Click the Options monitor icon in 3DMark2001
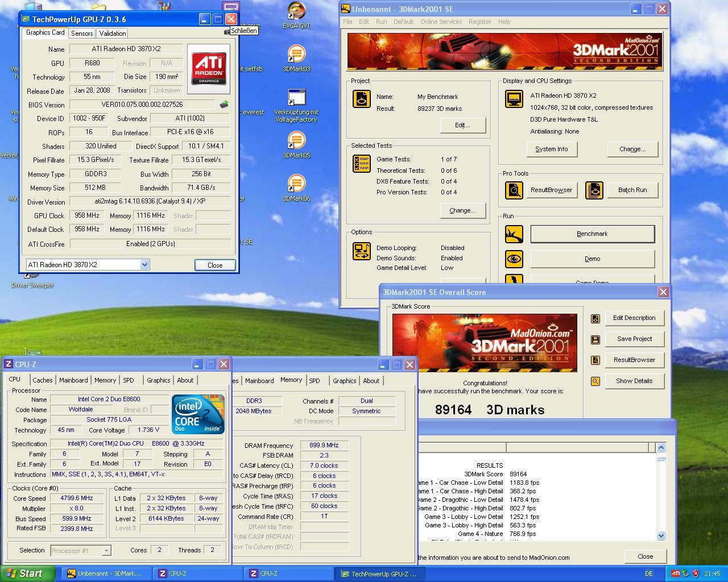 click(362, 251)
